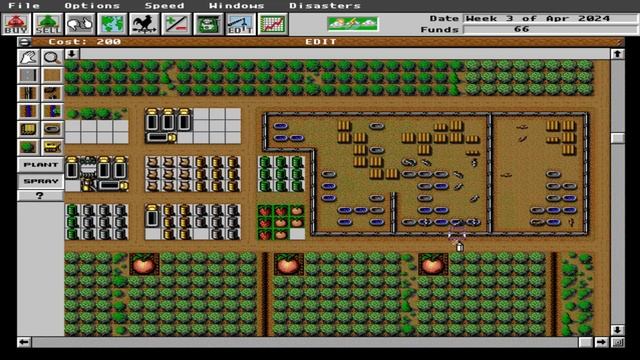Click the window resize corner box
The width and height of the screenshot is (640, 360).
618,342
